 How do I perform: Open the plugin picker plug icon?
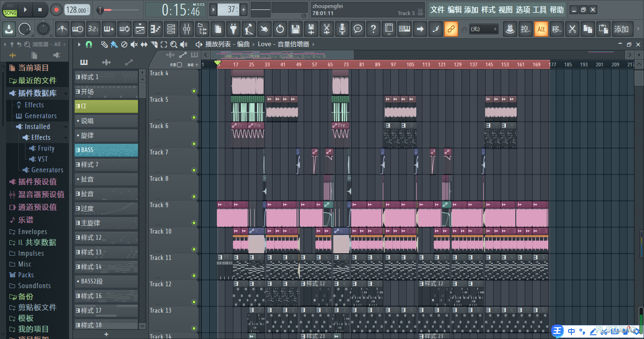click(x=233, y=29)
